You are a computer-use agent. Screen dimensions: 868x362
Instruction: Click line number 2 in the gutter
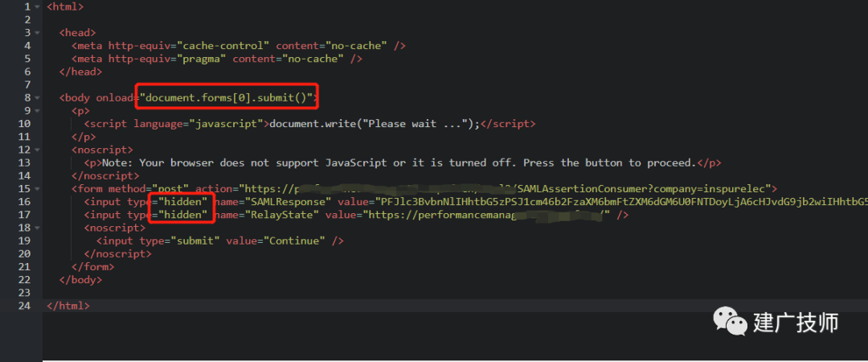point(27,20)
